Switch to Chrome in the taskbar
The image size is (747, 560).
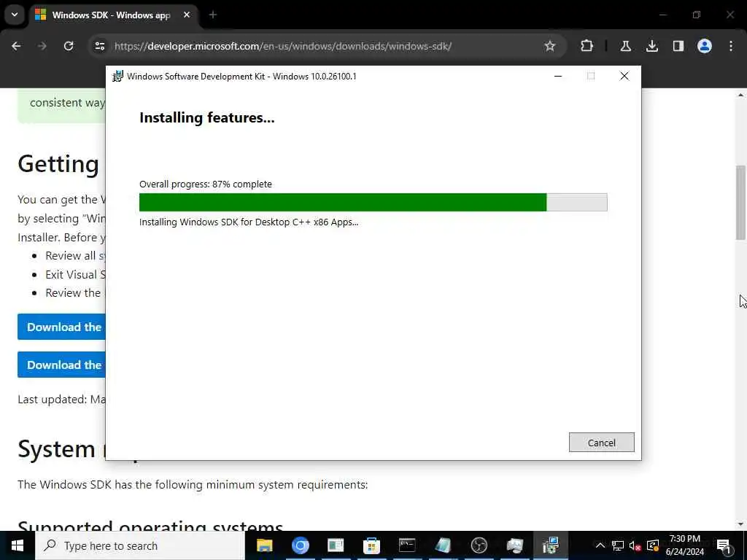point(300,545)
